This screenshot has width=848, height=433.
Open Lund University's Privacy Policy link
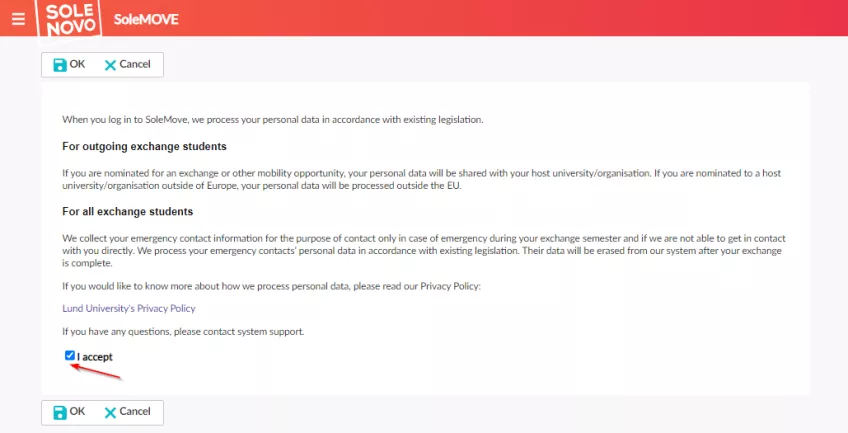(x=129, y=309)
